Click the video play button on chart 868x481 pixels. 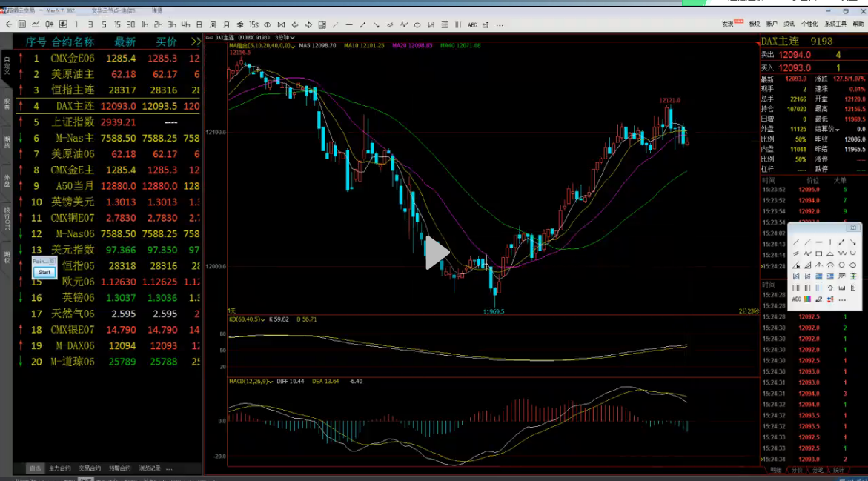coord(437,253)
